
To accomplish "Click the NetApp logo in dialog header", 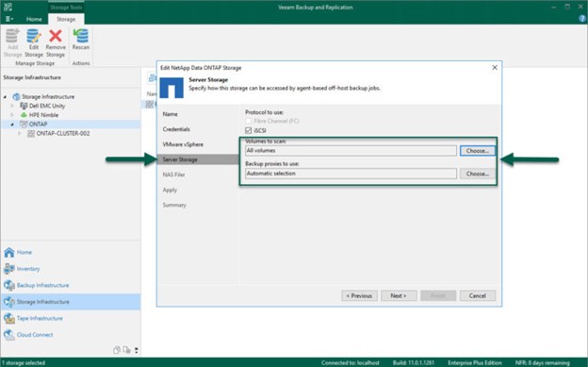I will (x=171, y=88).
